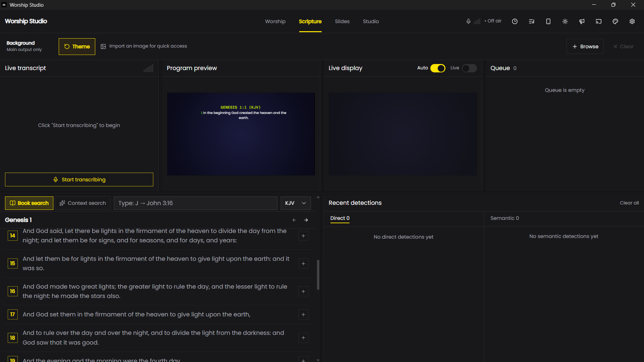Open the music playlist icon
Image resolution: width=644 pixels, height=362 pixels.
click(531, 21)
